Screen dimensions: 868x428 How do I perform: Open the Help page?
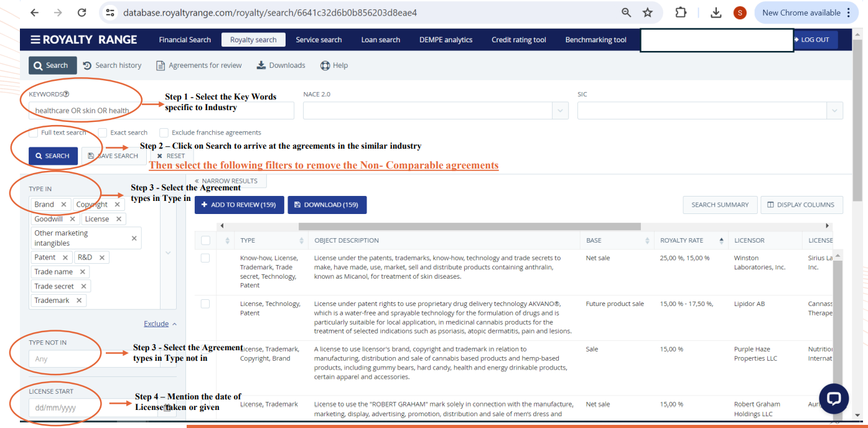(x=334, y=65)
